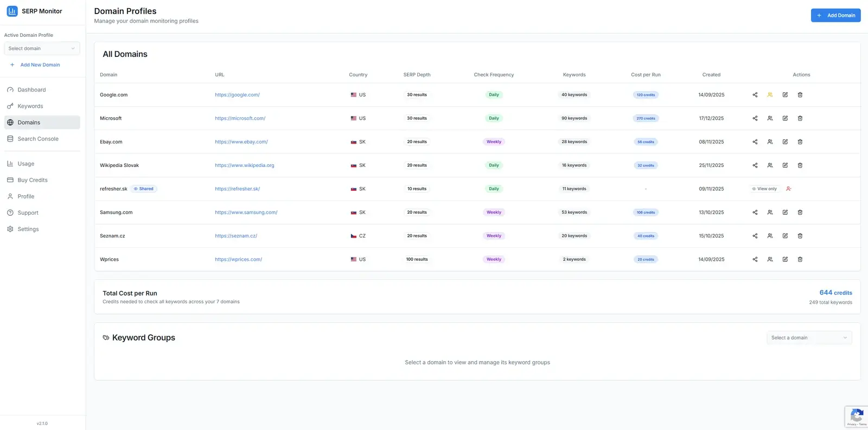Edit the Samsung.com domain

[785, 213]
